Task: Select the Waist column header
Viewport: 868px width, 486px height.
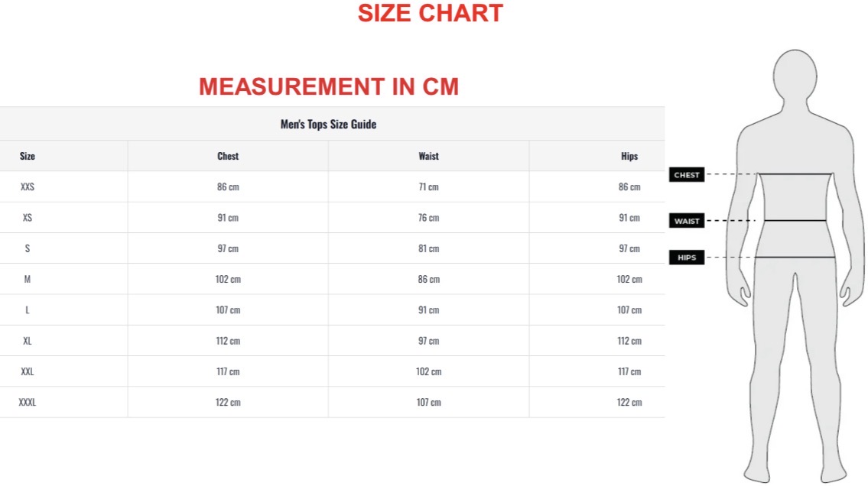Action: tap(428, 156)
